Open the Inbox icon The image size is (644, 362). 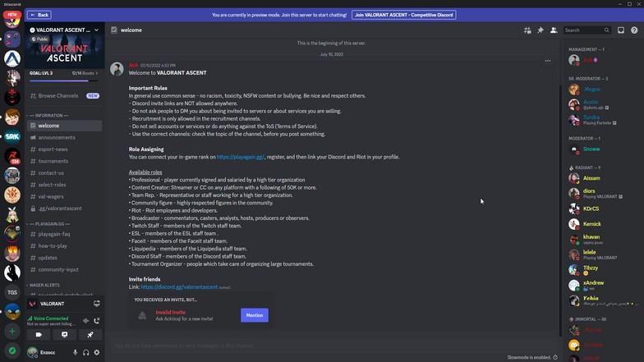coord(621,30)
